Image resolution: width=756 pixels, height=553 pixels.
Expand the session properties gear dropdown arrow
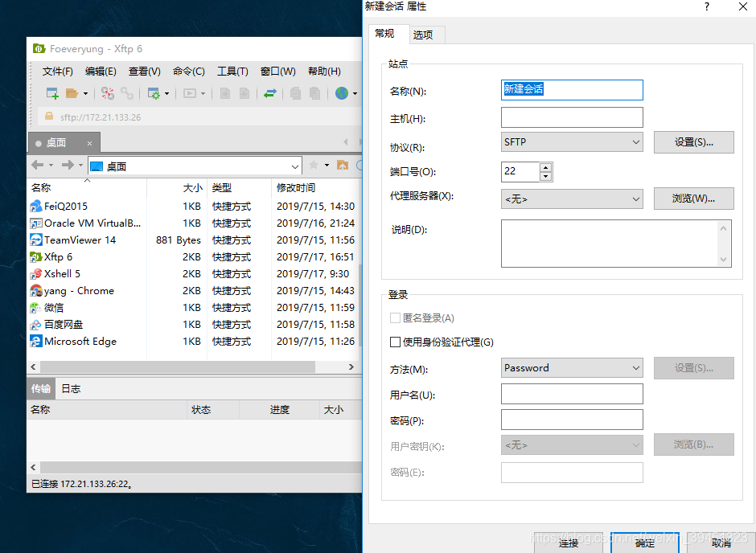pyautogui.click(x=166, y=93)
